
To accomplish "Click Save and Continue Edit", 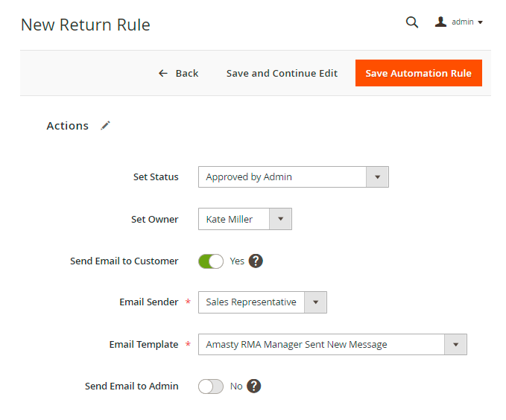I will point(282,73).
